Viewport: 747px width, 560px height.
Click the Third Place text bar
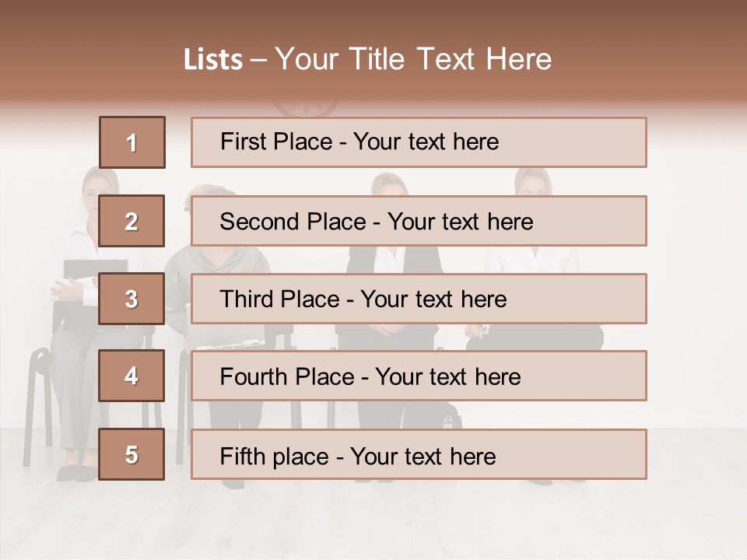click(419, 299)
